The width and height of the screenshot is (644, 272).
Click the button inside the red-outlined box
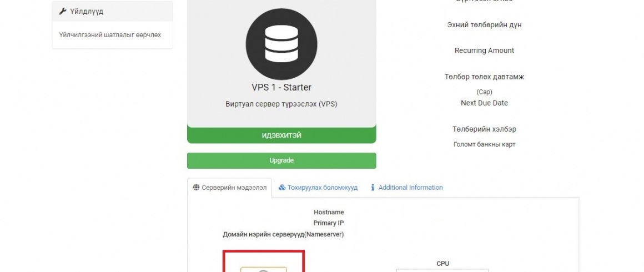(x=263, y=269)
